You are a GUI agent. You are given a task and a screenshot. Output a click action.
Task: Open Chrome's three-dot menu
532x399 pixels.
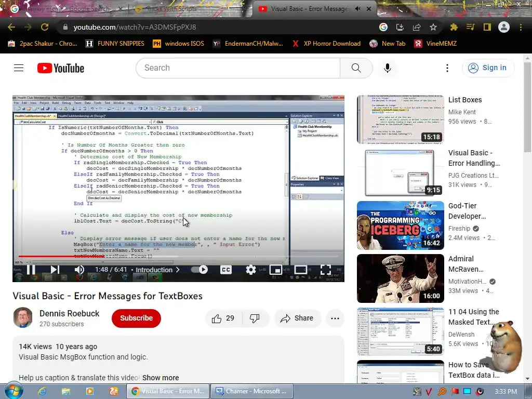pos(521,27)
